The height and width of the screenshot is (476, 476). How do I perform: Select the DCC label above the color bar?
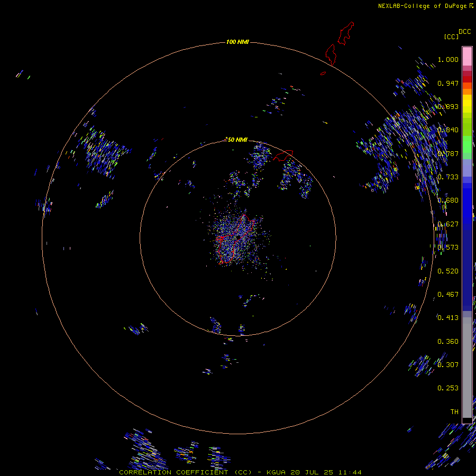click(464, 32)
